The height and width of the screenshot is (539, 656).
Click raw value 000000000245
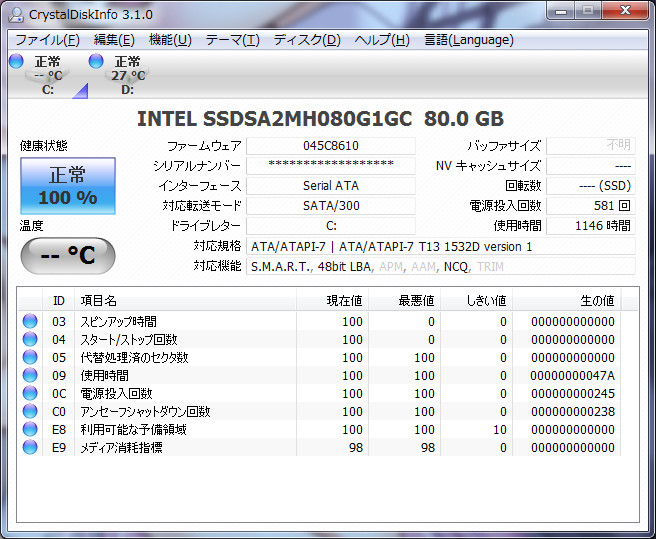click(573, 394)
